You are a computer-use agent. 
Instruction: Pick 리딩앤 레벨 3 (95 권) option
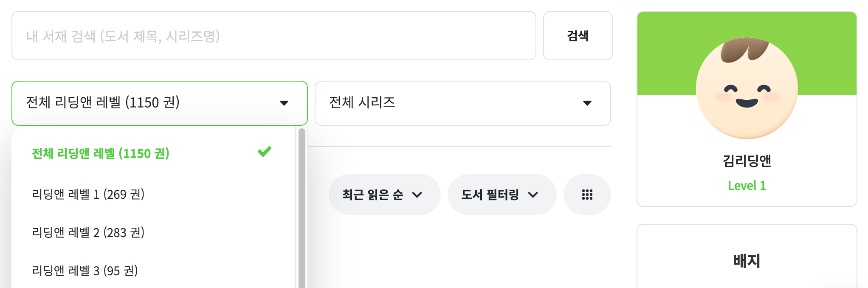pos(85,271)
